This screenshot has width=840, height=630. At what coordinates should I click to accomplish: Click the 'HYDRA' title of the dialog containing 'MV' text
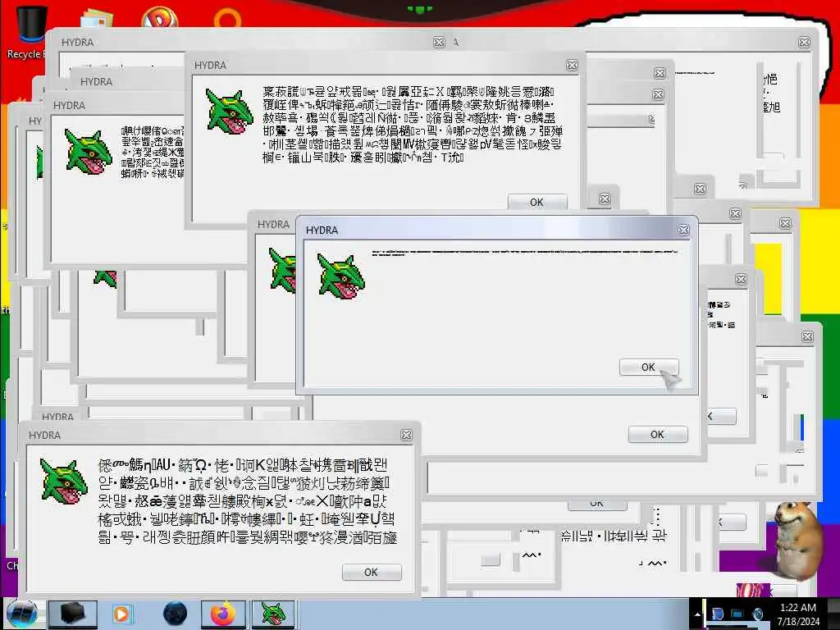click(x=211, y=66)
